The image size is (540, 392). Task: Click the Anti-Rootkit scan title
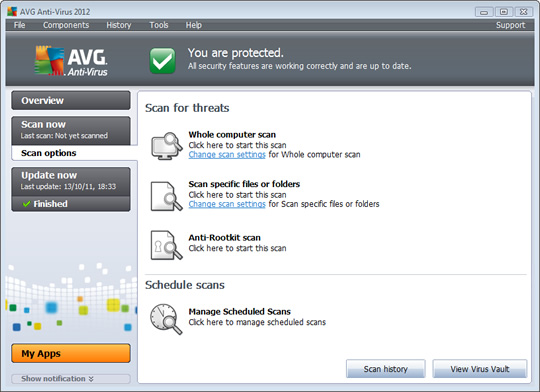[x=225, y=238]
